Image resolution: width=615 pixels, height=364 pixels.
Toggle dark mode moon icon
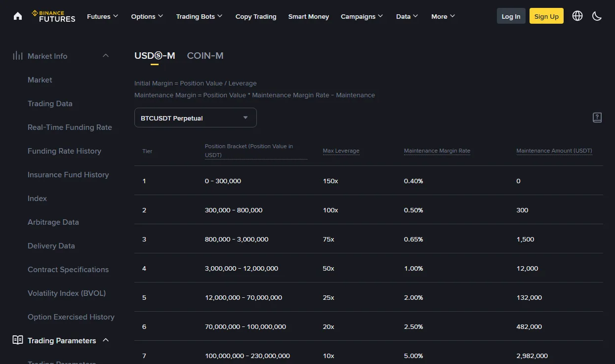[597, 16]
